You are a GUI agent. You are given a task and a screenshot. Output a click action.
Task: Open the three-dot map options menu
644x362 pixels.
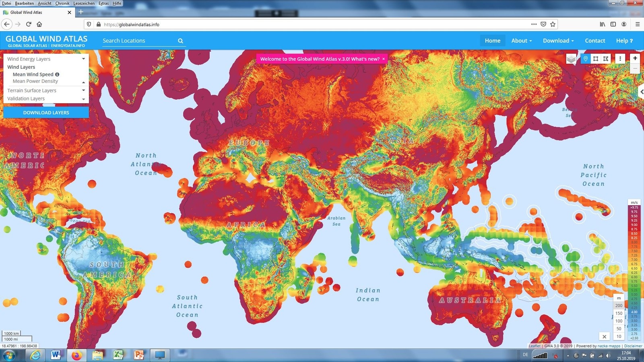click(x=620, y=59)
